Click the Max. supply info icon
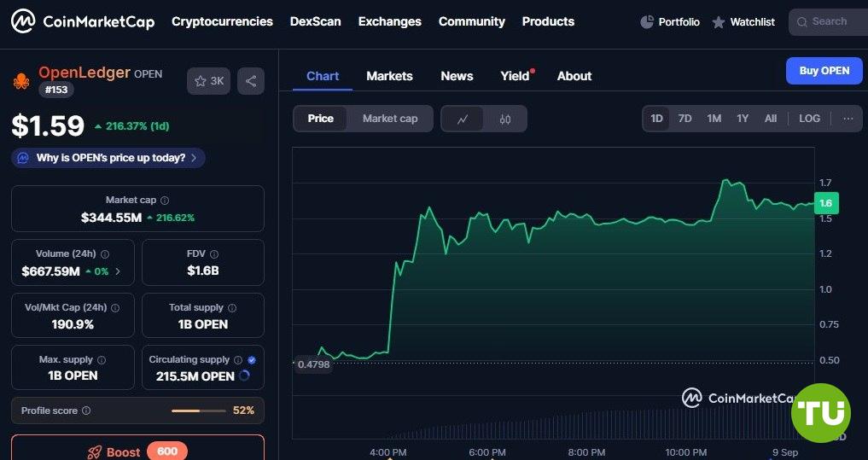 pos(102,360)
